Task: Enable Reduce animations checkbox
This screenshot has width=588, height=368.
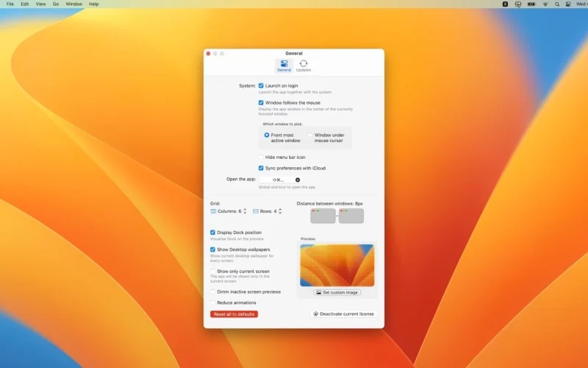Action: click(212, 302)
